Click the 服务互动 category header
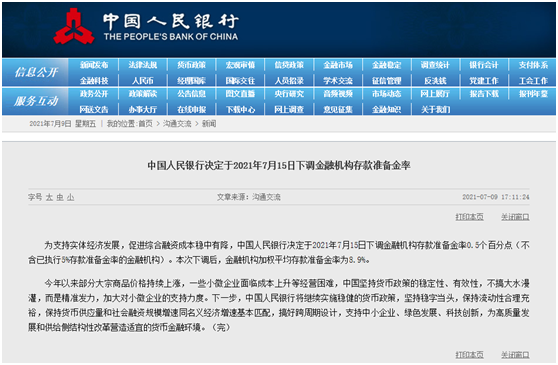 [x=36, y=101]
